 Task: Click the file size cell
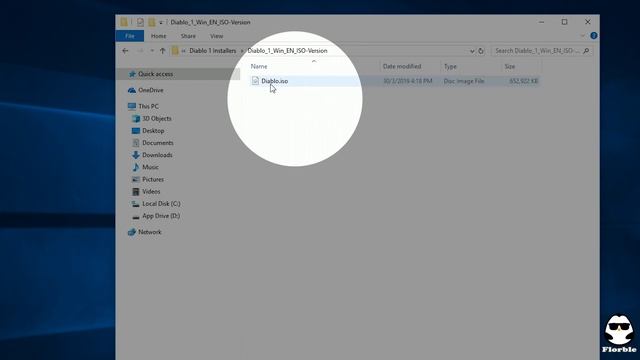click(523, 81)
